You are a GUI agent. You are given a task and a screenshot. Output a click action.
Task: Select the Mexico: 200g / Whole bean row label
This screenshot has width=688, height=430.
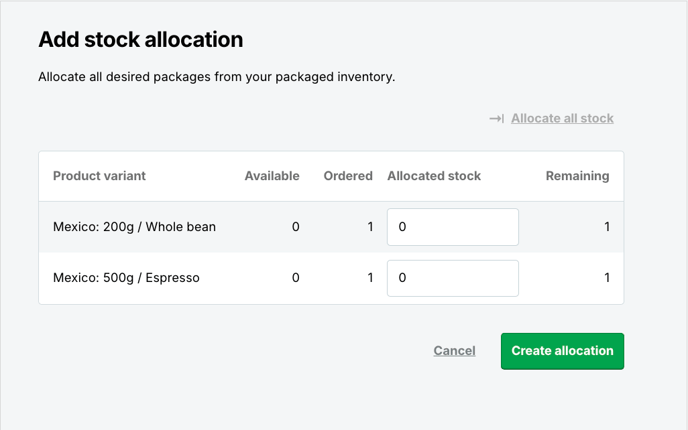coord(134,227)
